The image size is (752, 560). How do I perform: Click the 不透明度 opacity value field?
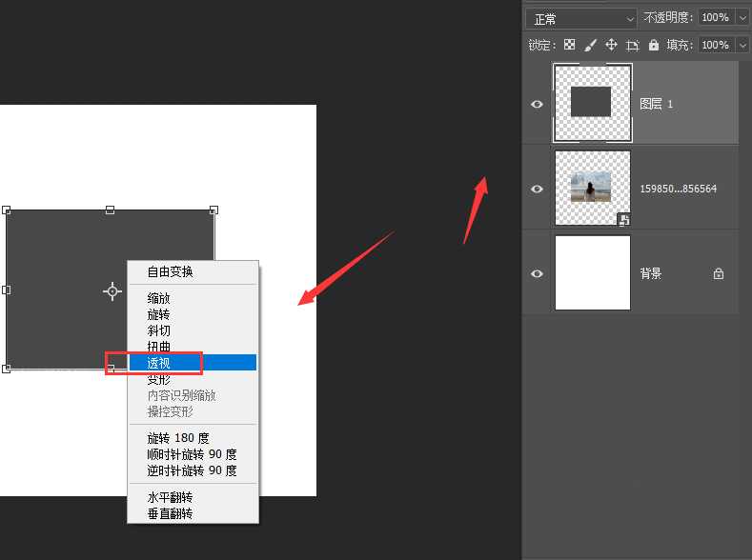(714, 18)
